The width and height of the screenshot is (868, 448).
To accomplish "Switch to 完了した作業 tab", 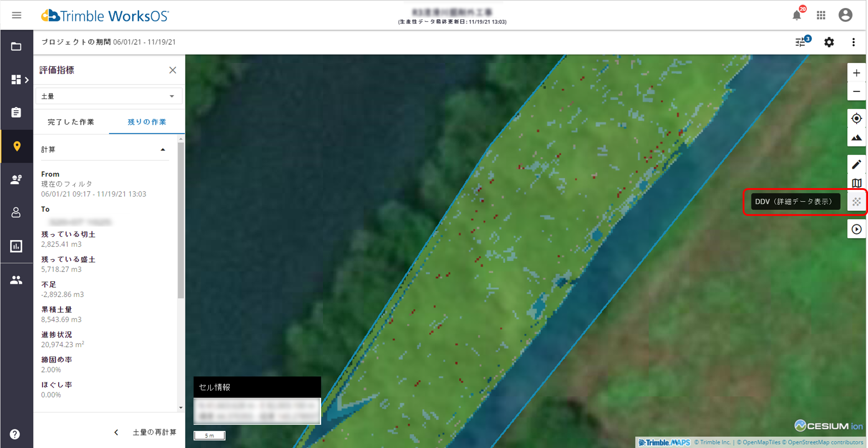I will tap(71, 122).
